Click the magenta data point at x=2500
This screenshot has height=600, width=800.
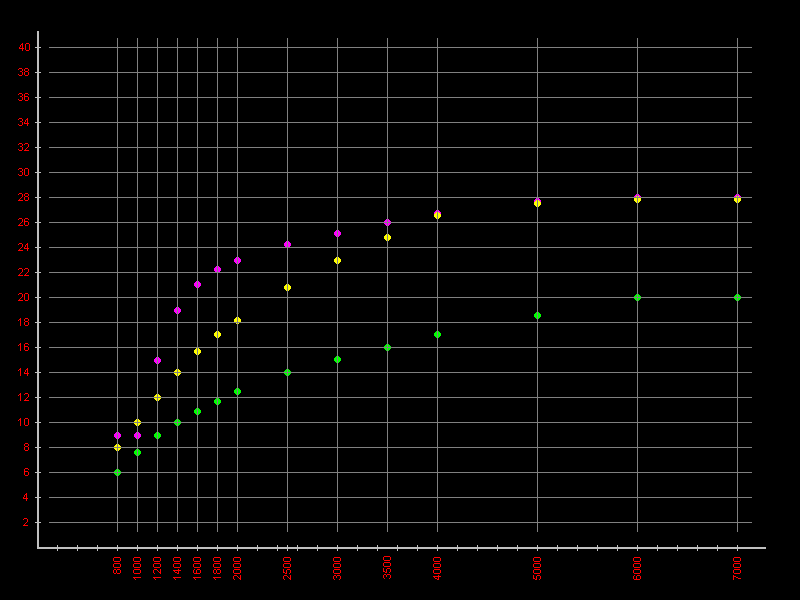coord(287,244)
